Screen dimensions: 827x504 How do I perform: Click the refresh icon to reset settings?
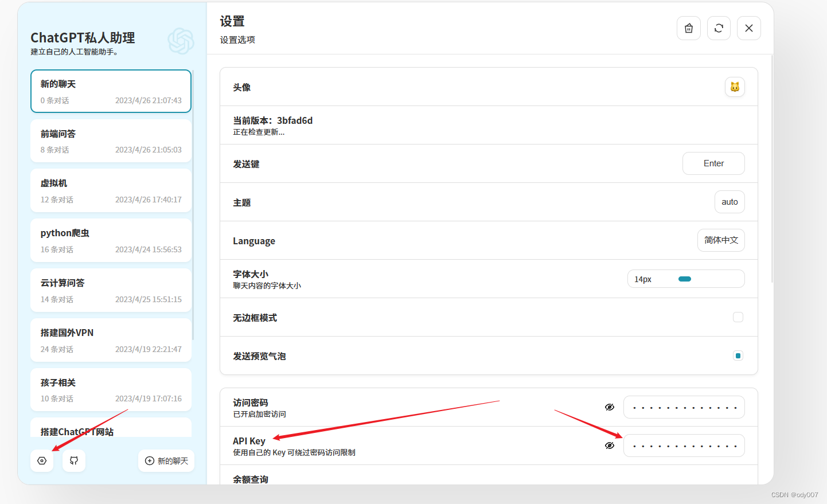[719, 28]
